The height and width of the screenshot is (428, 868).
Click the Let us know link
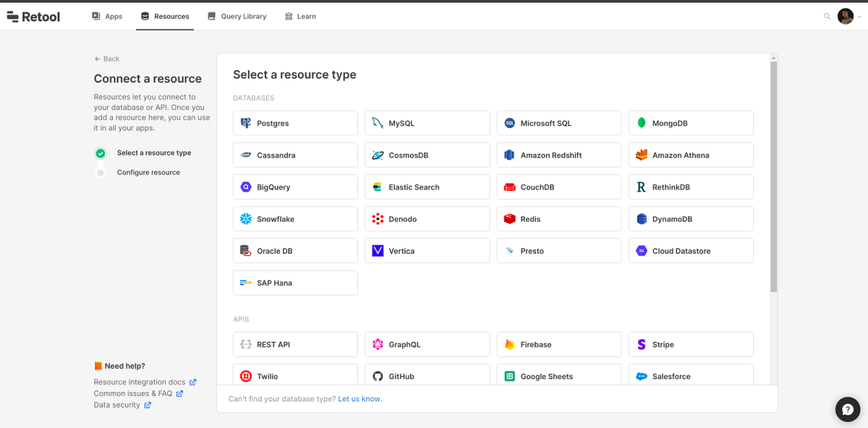point(359,399)
